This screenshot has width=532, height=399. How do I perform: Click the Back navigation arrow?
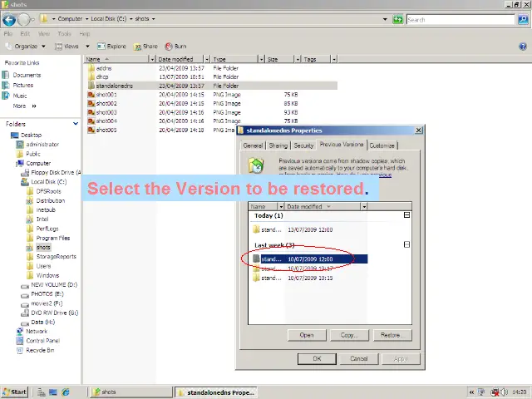coord(10,18)
